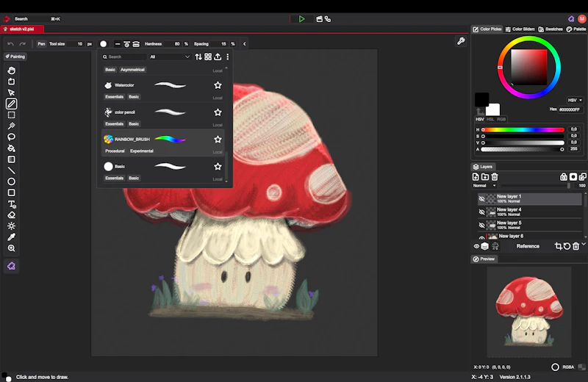The width and height of the screenshot is (588, 382).
Task: Switch to Color Picker tab
Action: (x=487, y=29)
